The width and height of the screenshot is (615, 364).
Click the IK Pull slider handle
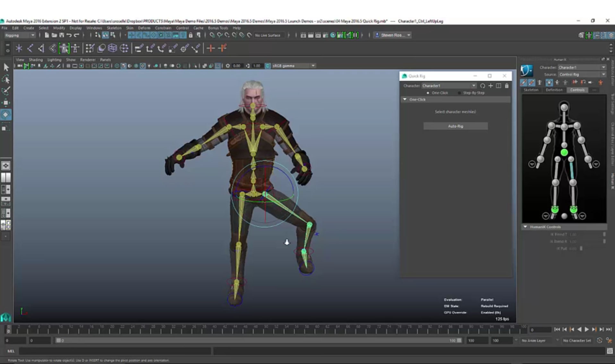(x=581, y=248)
